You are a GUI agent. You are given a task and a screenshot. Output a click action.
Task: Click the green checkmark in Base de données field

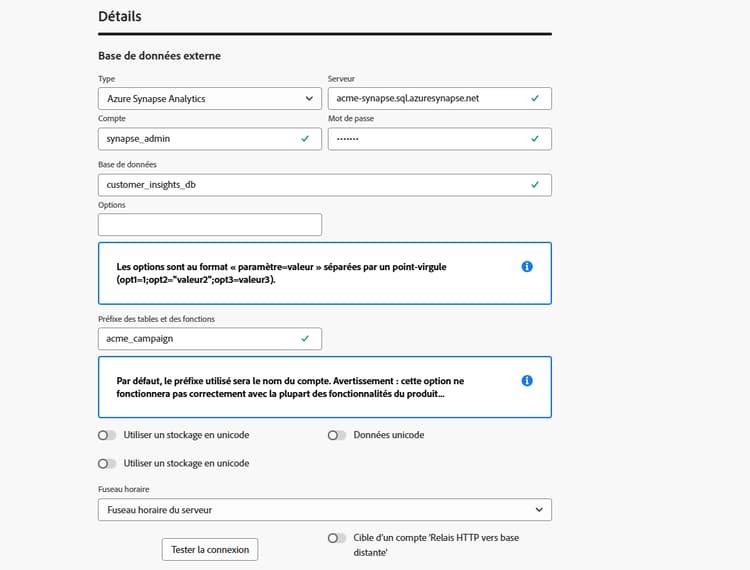pos(535,185)
